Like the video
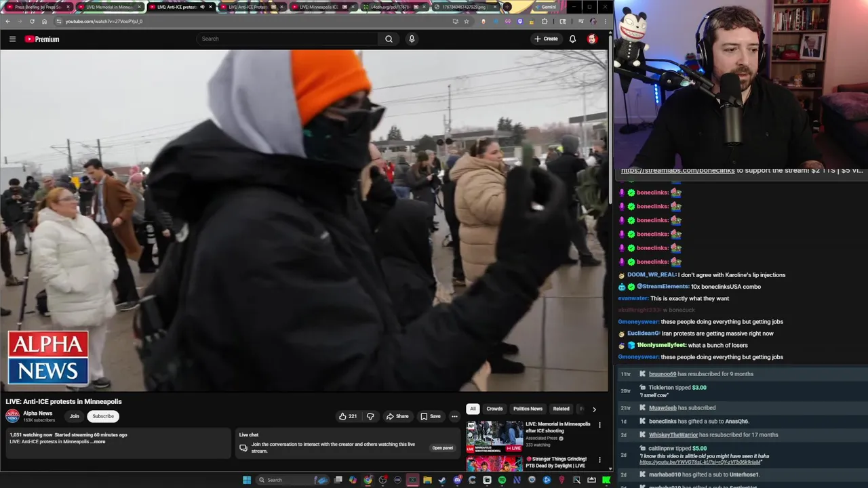The width and height of the screenshot is (868, 488). (348, 416)
